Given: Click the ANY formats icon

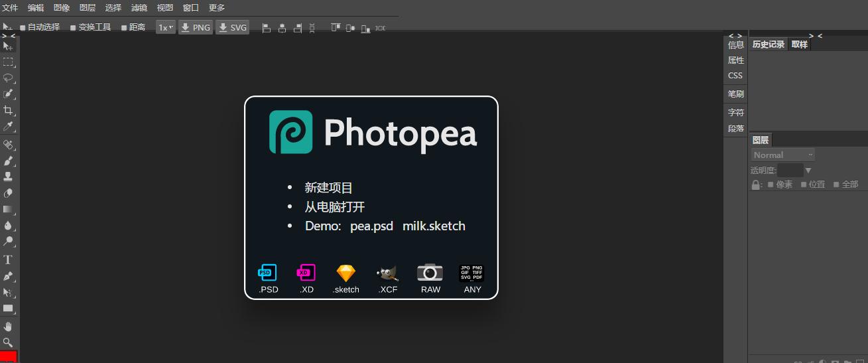Looking at the screenshot, I should pyautogui.click(x=472, y=273).
